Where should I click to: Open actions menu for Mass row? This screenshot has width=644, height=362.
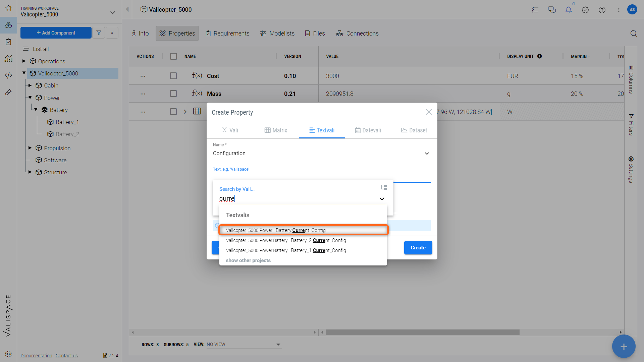[x=143, y=94]
